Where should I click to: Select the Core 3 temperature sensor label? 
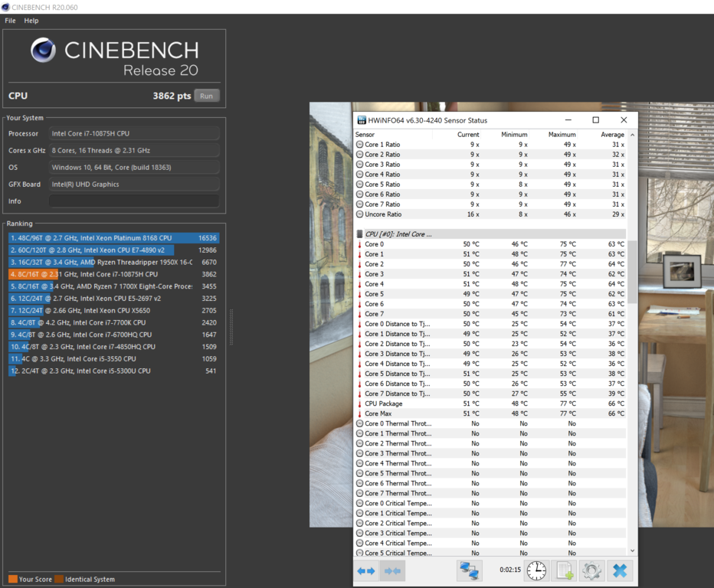(375, 274)
